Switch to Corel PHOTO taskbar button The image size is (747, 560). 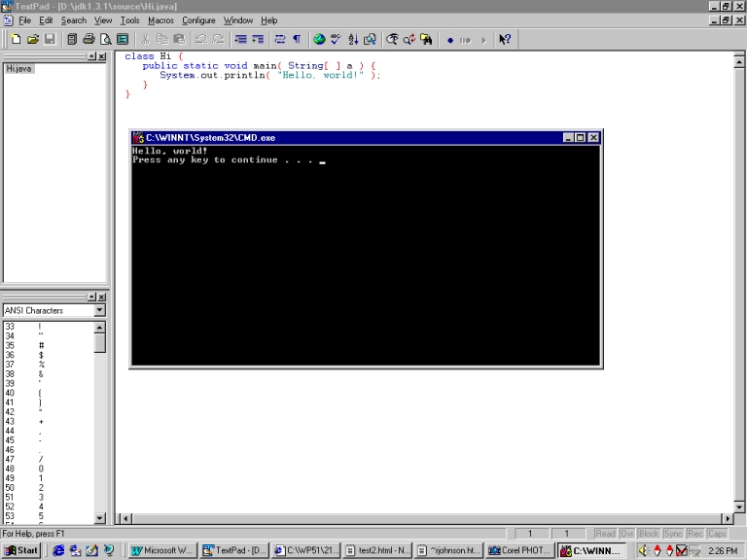tap(520, 550)
